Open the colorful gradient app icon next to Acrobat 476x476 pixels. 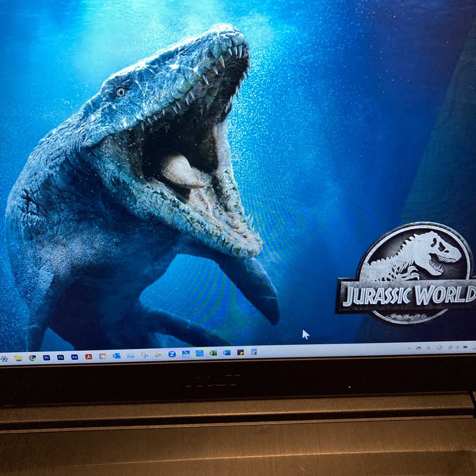(103, 356)
